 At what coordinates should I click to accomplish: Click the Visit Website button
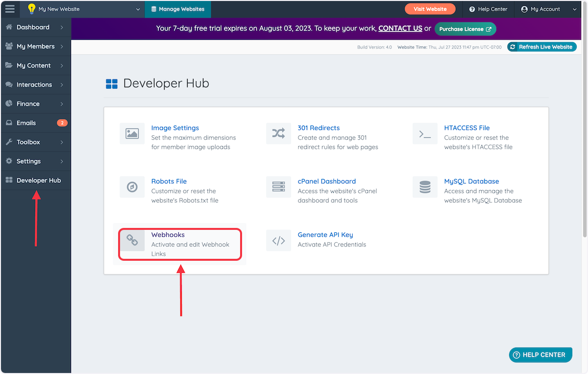tap(430, 9)
